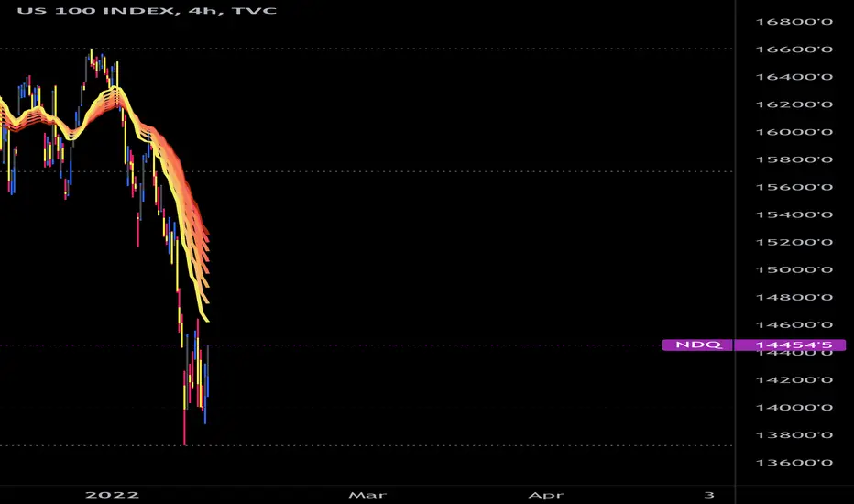This screenshot has height=504, width=854.
Task: Click the 13600'0 price axis label
Action: tap(794, 463)
